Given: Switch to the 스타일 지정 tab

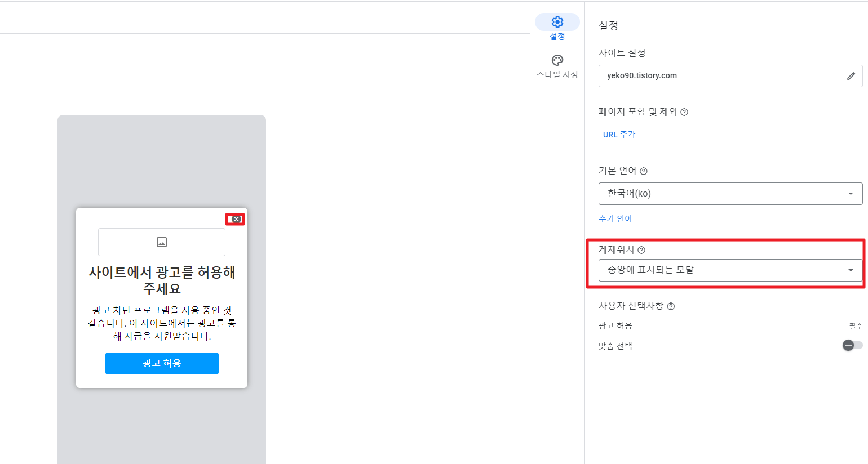Looking at the screenshot, I should pyautogui.click(x=557, y=65).
